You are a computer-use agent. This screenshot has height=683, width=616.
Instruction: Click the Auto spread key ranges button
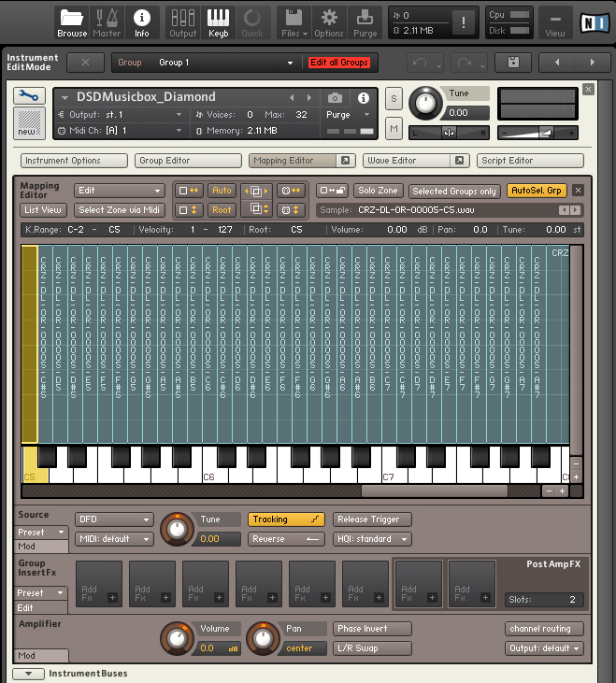pyautogui.click(x=222, y=191)
